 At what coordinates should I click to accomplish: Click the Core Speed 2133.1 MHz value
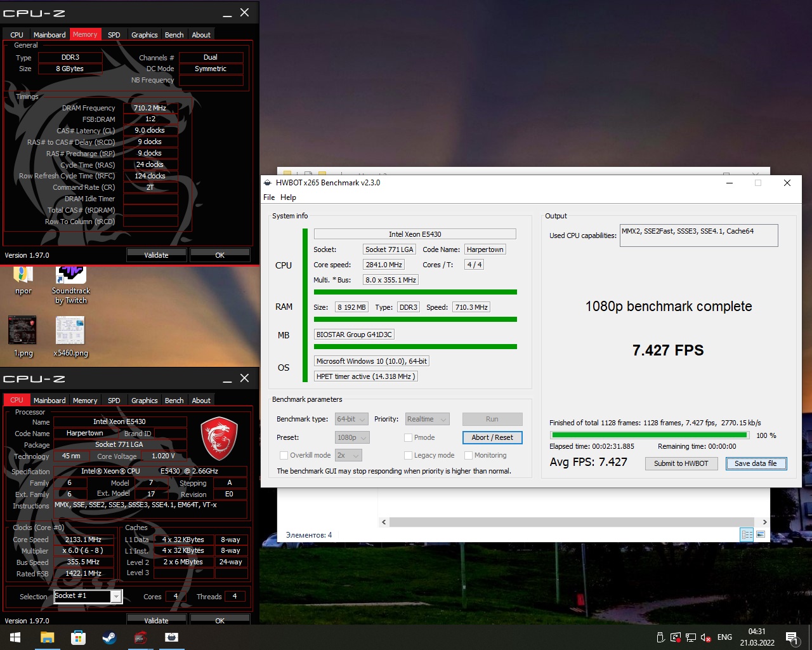tap(83, 540)
